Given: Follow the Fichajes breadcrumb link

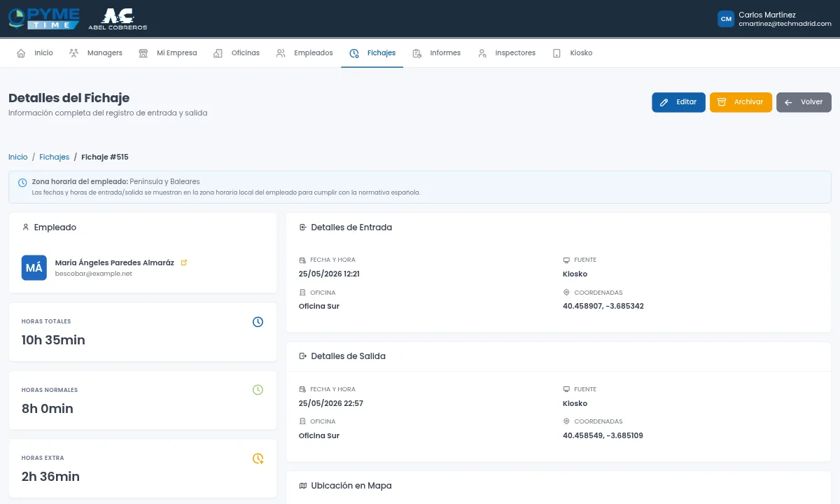Looking at the screenshot, I should coord(55,157).
